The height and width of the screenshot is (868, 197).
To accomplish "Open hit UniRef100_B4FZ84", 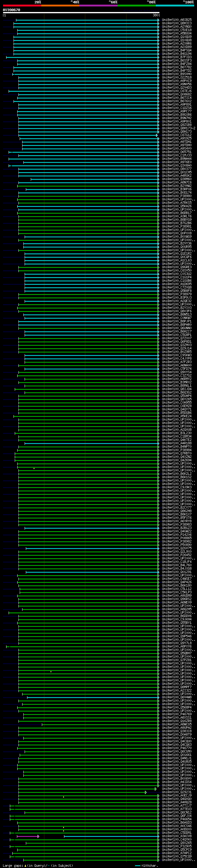I will tap(177, 64).
